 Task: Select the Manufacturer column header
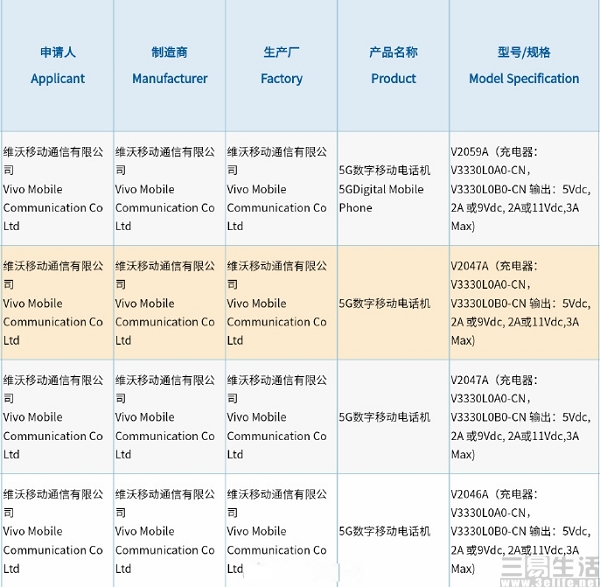tap(169, 66)
